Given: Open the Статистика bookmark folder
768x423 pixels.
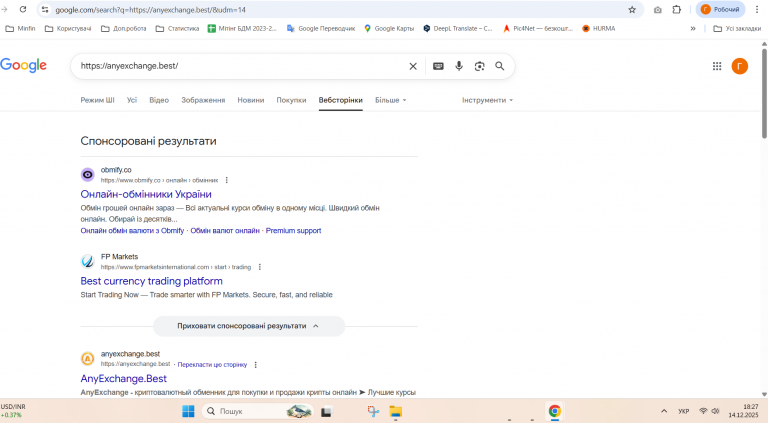Looking at the screenshot, I should (177, 28).
